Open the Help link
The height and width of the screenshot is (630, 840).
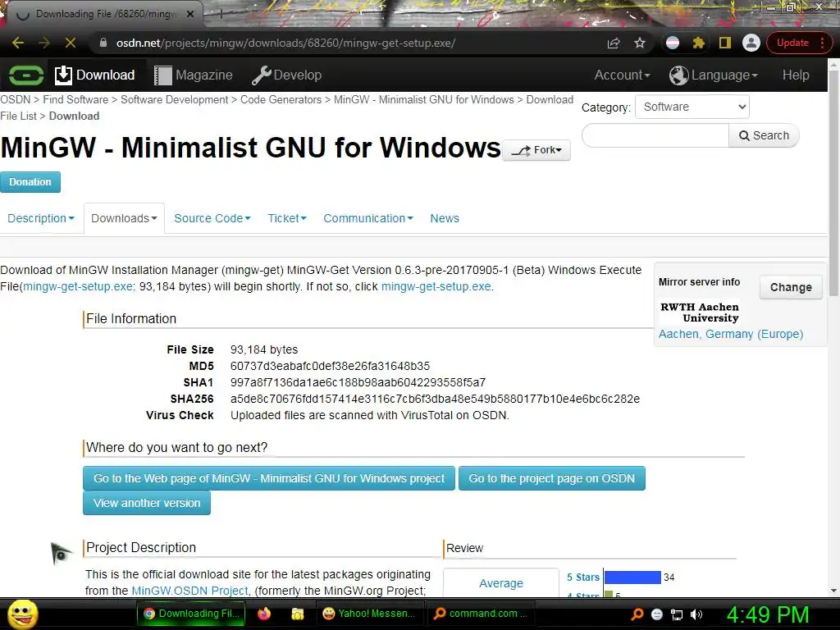click(796, 75)
